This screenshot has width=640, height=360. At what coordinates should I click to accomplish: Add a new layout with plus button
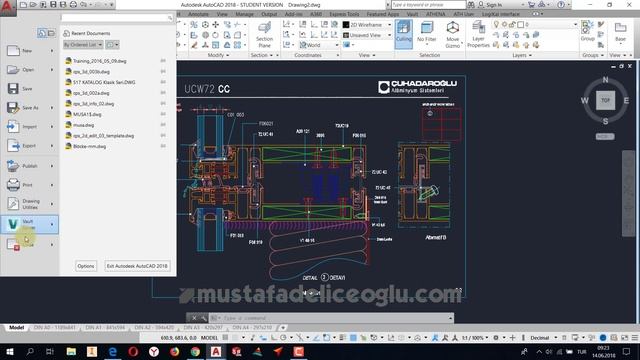pos(283,327)
